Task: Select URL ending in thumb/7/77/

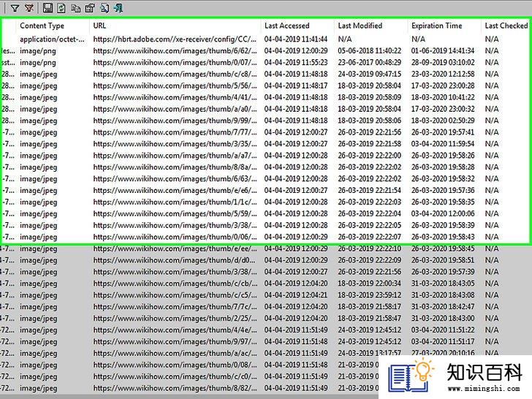Action: (175, 132)
